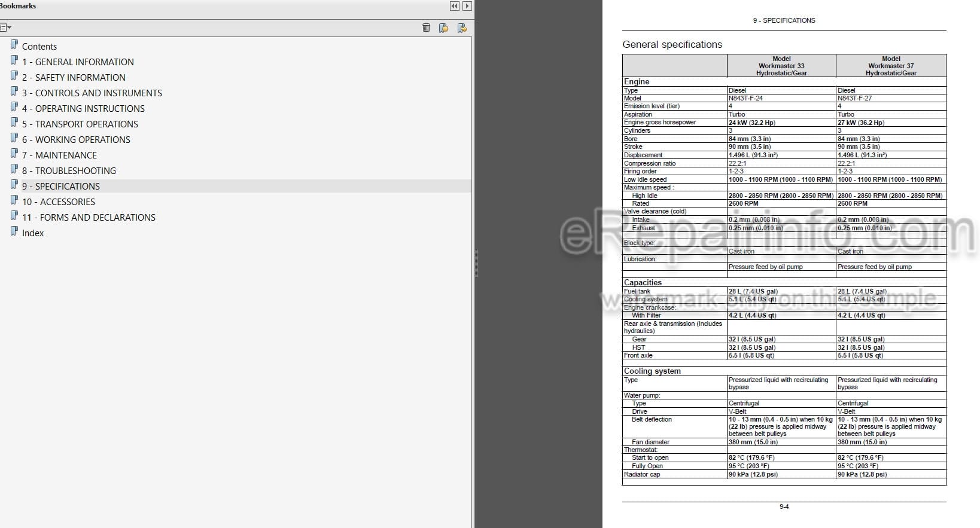Click the Compression ratio row label
The height and width of the screenshot is (528, 980).
[650, 163]
